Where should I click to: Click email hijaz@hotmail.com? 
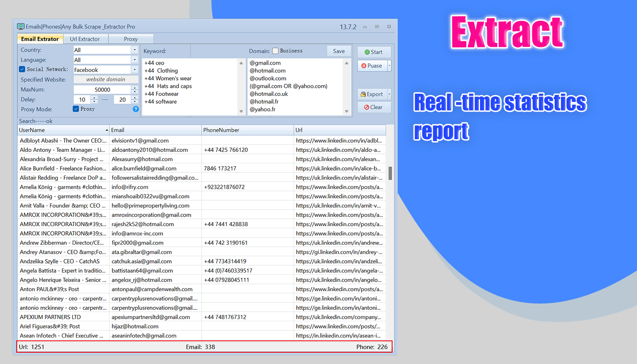135,326
